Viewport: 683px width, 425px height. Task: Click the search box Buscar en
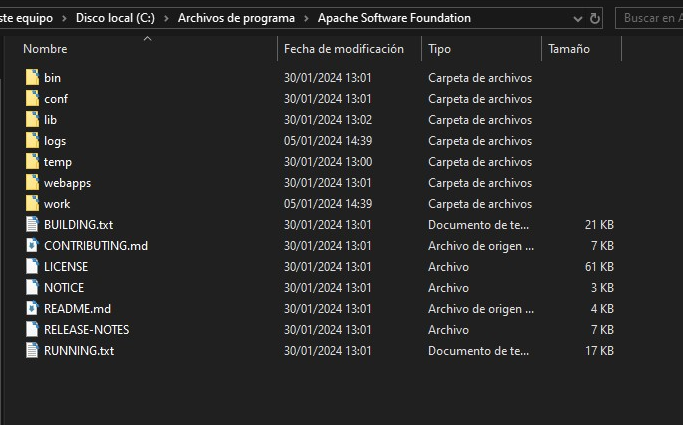pyautogui.click(x=650, y=18)
